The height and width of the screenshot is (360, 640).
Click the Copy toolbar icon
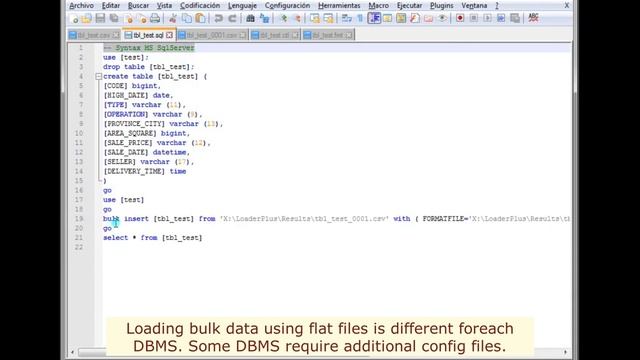[187, 18]
